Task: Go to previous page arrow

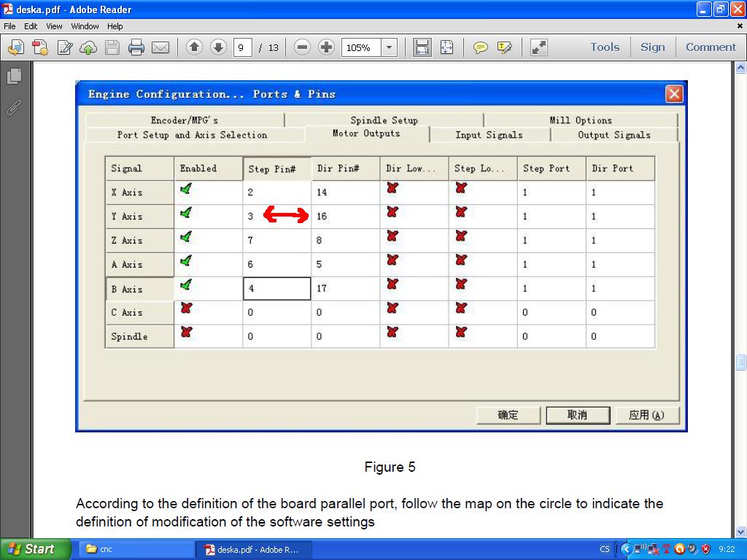Action: (x=194, y=47)
